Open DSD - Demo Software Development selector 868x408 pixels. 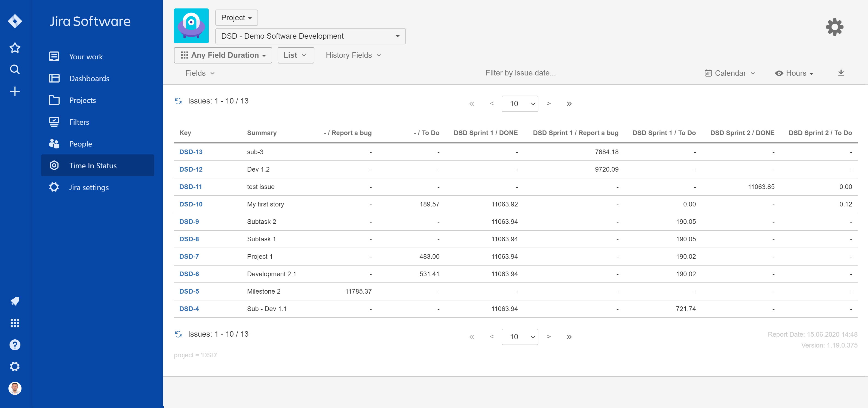310,36
